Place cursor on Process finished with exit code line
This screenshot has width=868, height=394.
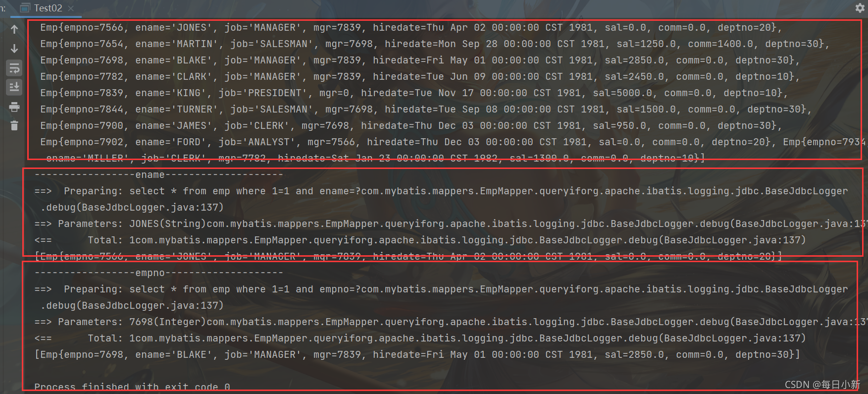pyautogui.click(x=132, y=387)
